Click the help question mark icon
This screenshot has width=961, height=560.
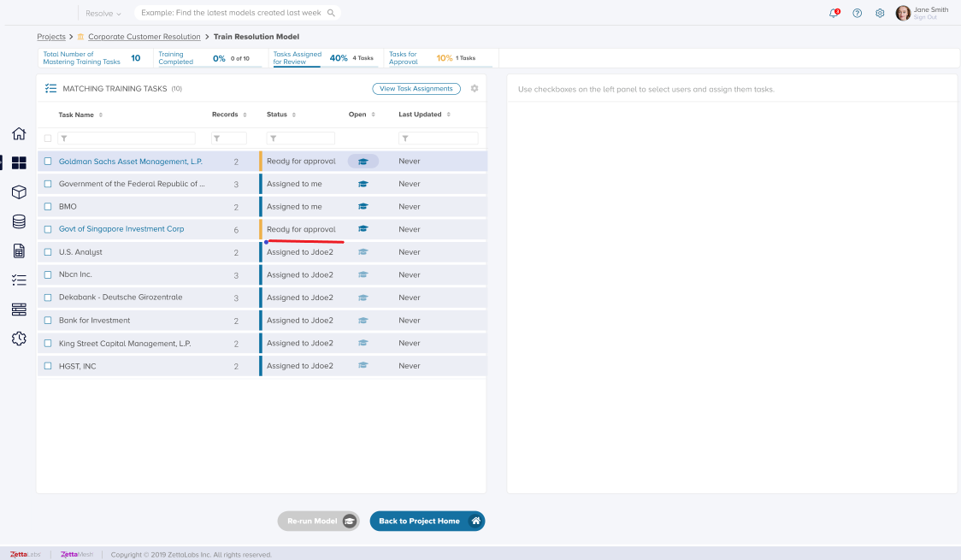857,13
